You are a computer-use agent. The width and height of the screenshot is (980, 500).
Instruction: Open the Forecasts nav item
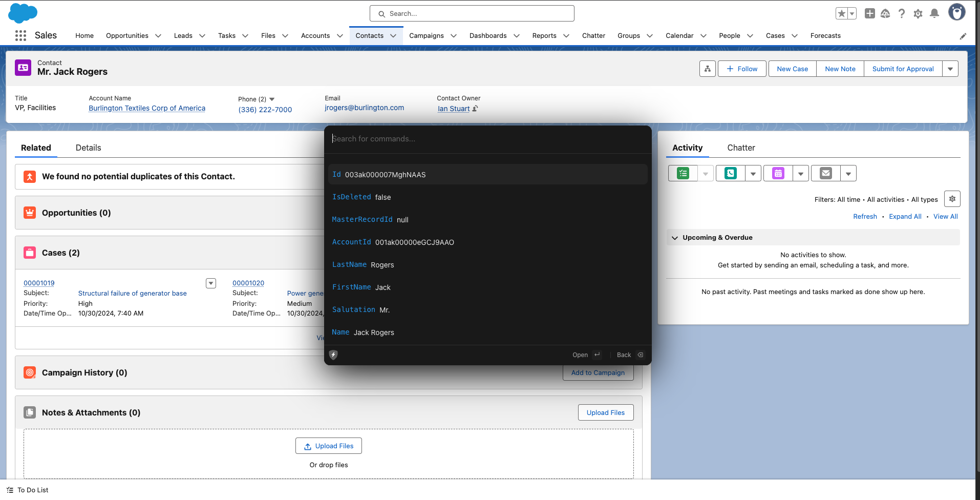point(825,36)
